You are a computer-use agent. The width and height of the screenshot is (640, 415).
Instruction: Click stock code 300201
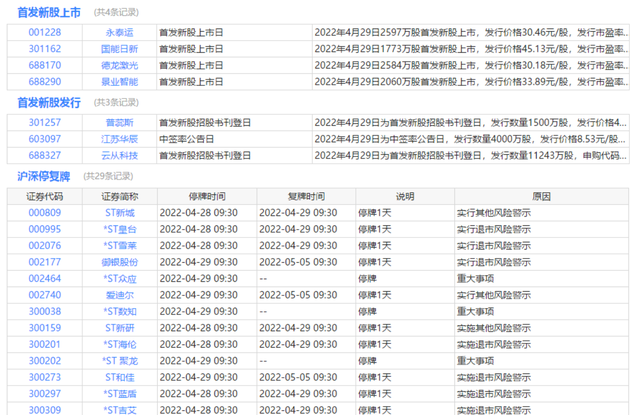pos(45,344)
